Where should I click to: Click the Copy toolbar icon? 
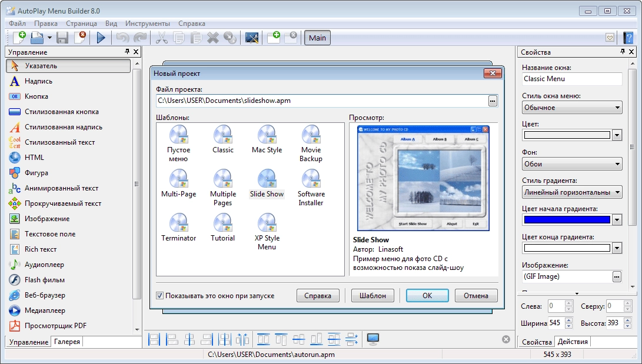178,38
